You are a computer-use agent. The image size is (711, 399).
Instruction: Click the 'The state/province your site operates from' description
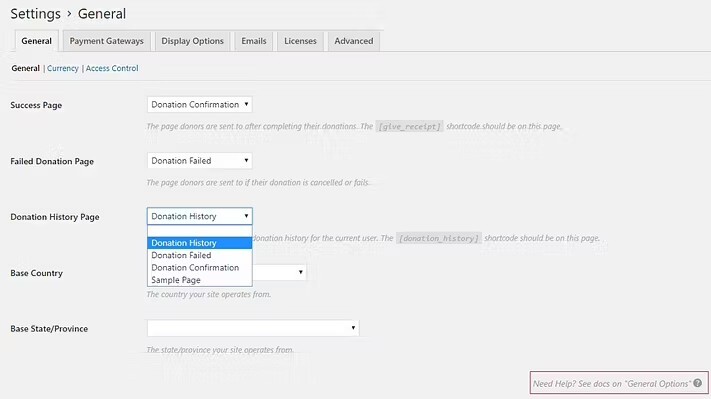(220, 350)
